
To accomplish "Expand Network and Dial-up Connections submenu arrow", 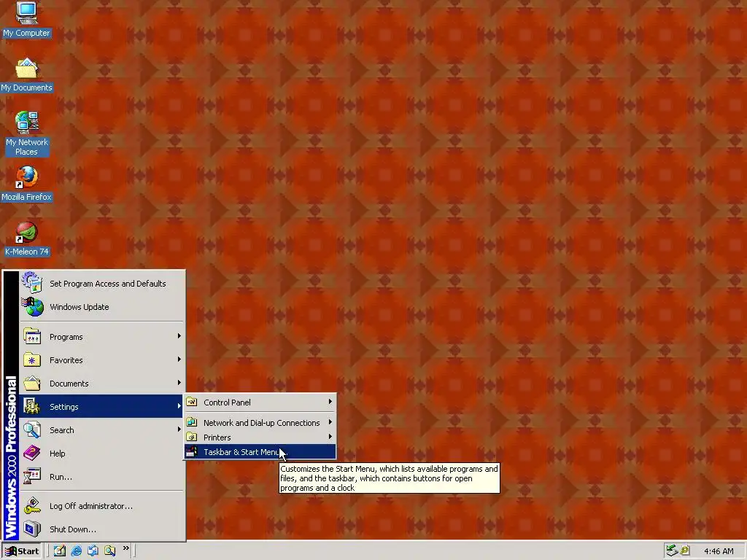I will pyautogui.click(x=330, y=422).
